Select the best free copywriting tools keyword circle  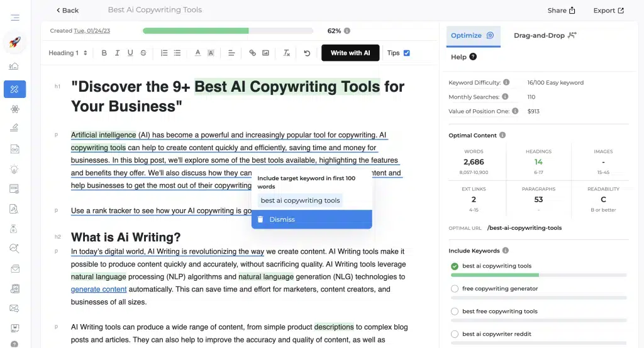pyautogui.click(x=455, y=312)
